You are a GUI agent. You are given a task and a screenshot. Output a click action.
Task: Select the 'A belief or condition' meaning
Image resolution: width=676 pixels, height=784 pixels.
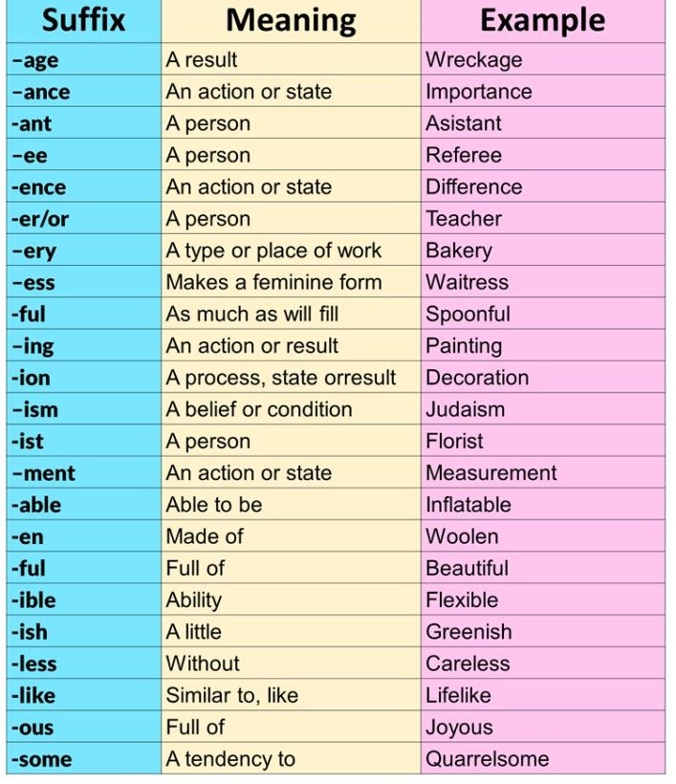click(x=259, y=409)
